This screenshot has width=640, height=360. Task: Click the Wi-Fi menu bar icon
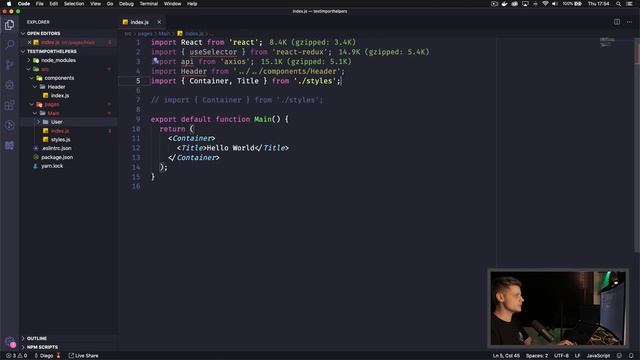pos(545,4)
